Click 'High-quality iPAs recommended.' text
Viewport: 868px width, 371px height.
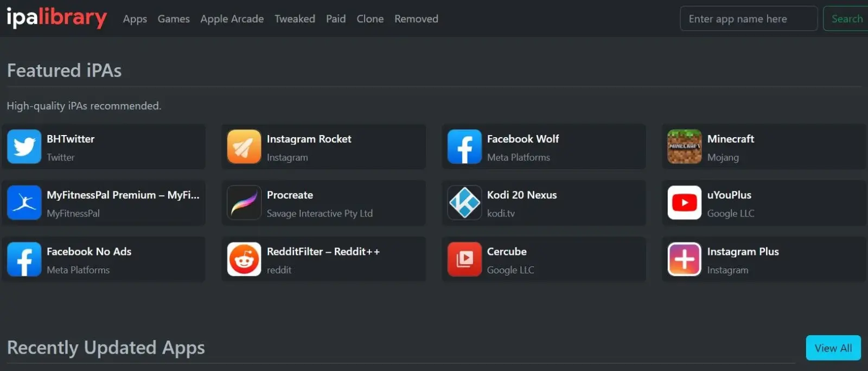pyautogui.click(x=84, y=106)
